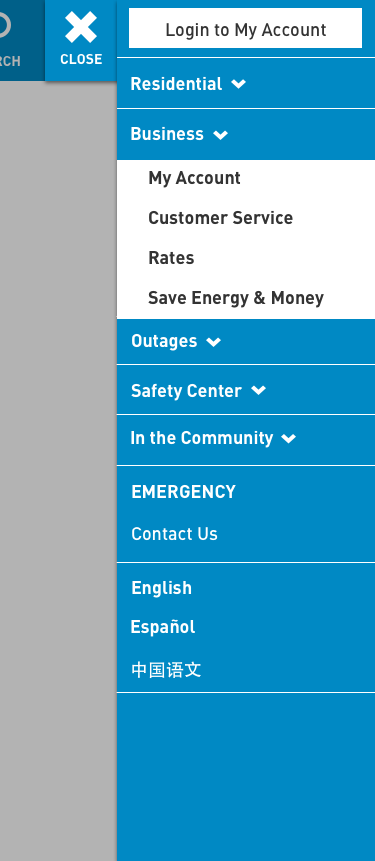Expand the Safety Center chevron arrow
This screenshot has width=375, height=861.
click(x=259, y=390)
